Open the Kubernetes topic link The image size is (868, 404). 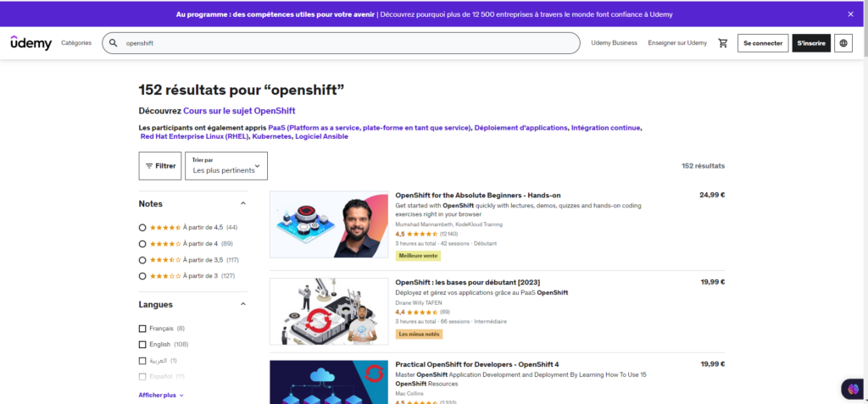[x=271, y=136]
